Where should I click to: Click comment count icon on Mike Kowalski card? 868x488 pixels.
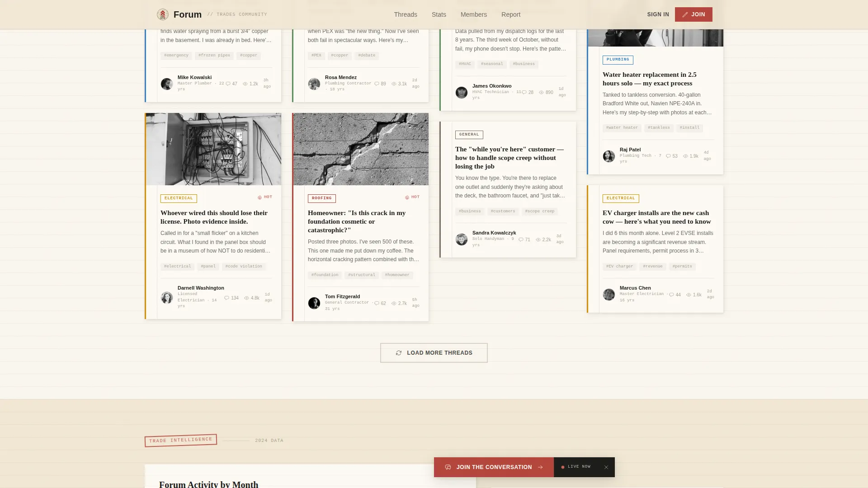point(228,84)
